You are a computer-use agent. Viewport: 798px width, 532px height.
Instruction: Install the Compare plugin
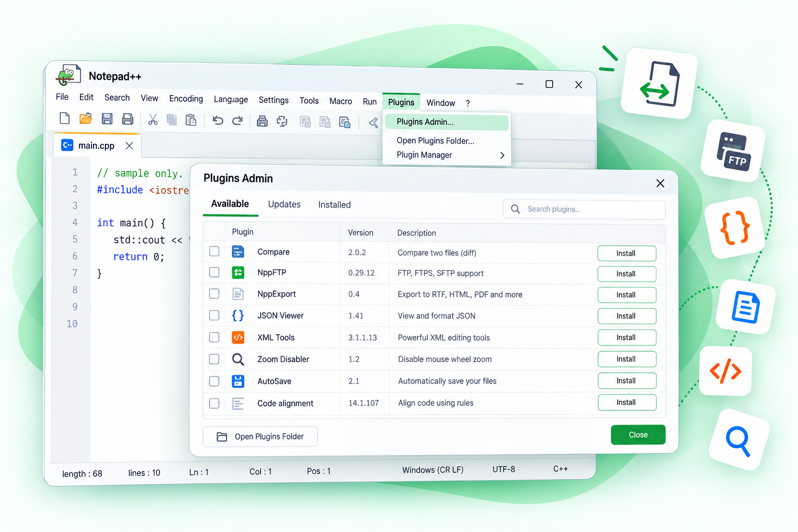click(627, 253)
